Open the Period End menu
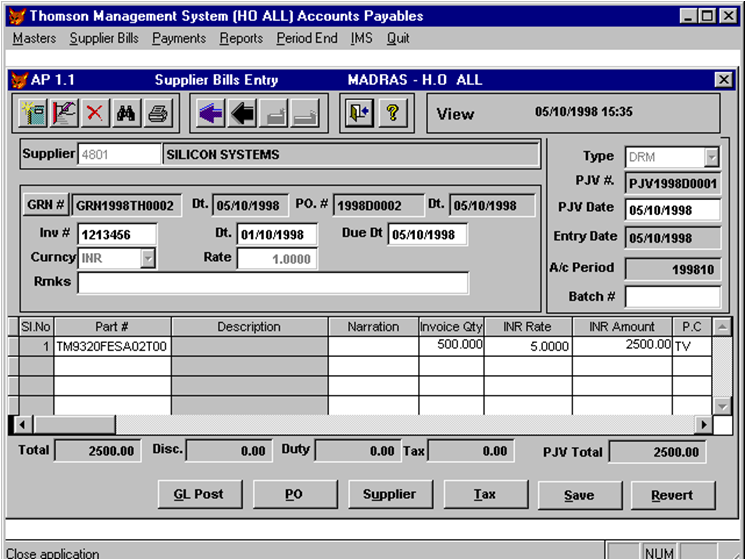Image resolution: width=746 pixels, height=560 pixels. 307,38
